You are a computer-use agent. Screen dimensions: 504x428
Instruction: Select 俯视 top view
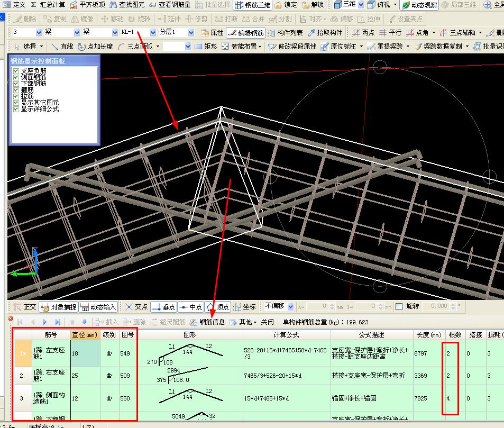pos(379,5)
